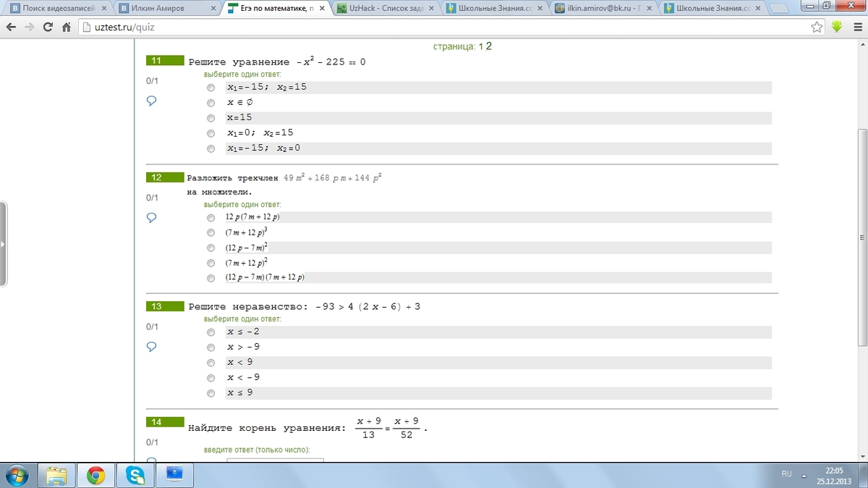Choose (7m+12p)² in question 12

[210, 263]
